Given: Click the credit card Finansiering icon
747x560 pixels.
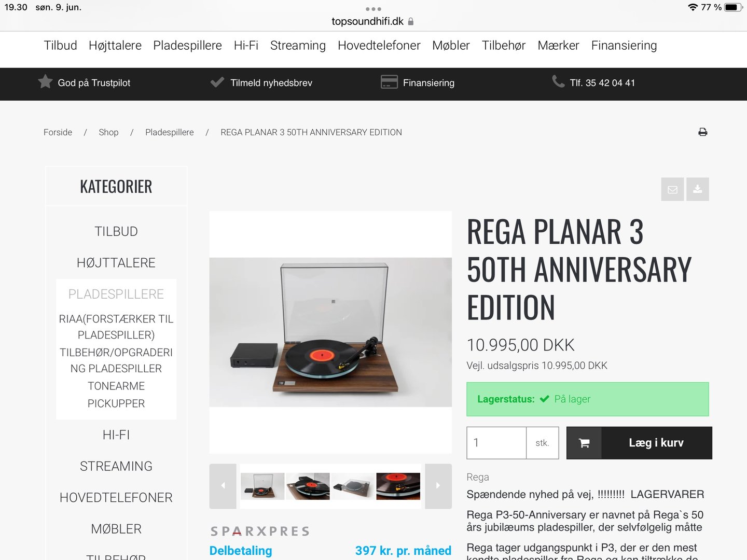Looking at the screenshot, I should tap(389, 82).
